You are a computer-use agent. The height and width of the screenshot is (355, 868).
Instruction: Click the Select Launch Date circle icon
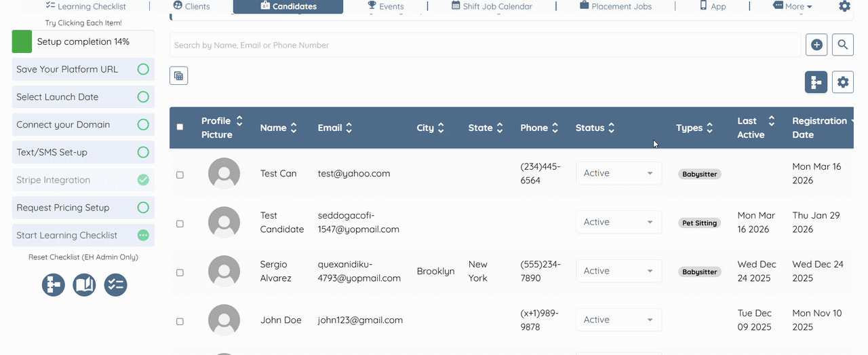[x=143, y=97]
